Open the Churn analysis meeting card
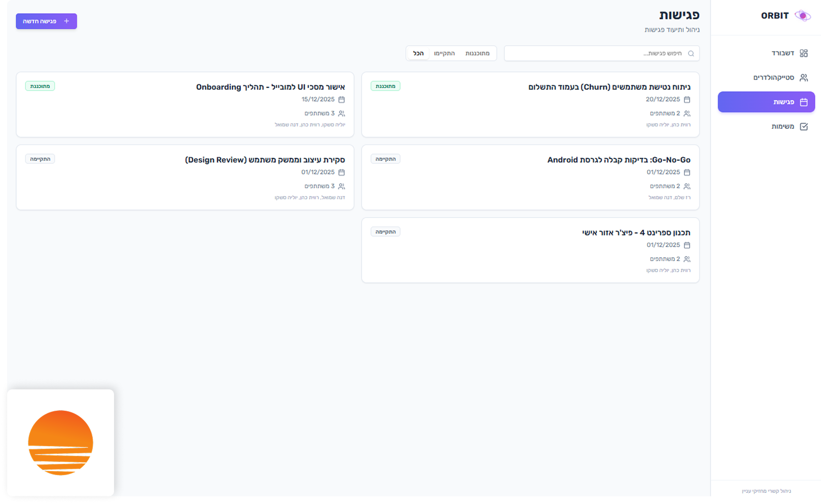 [530, 104]
